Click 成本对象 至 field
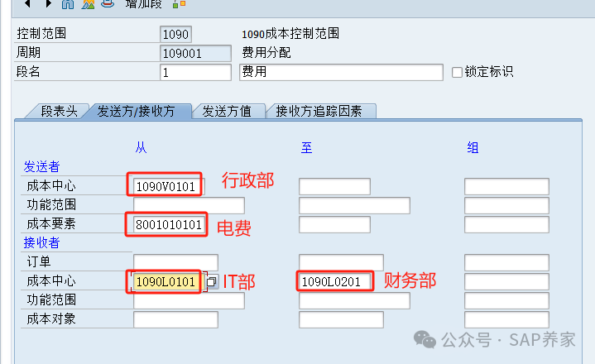The width and height of the screenshot is (595, 364). [341, 319]
